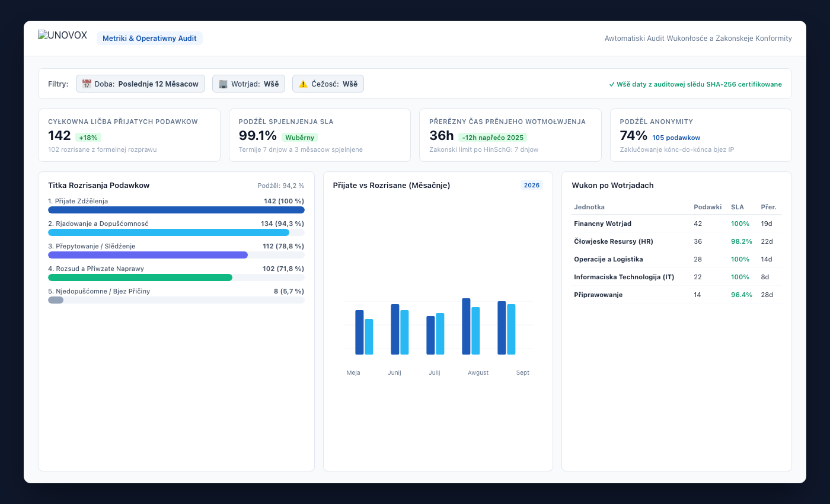The height and width of the screenshot is (504, 830).
Task: Select the Informaciska Technologija (IT) row
Action: pos(676,277)
